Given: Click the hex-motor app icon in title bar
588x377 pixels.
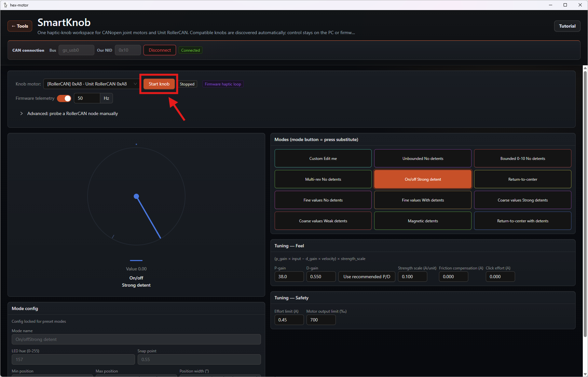Looking at the screenshot, I should coord(6,5).
